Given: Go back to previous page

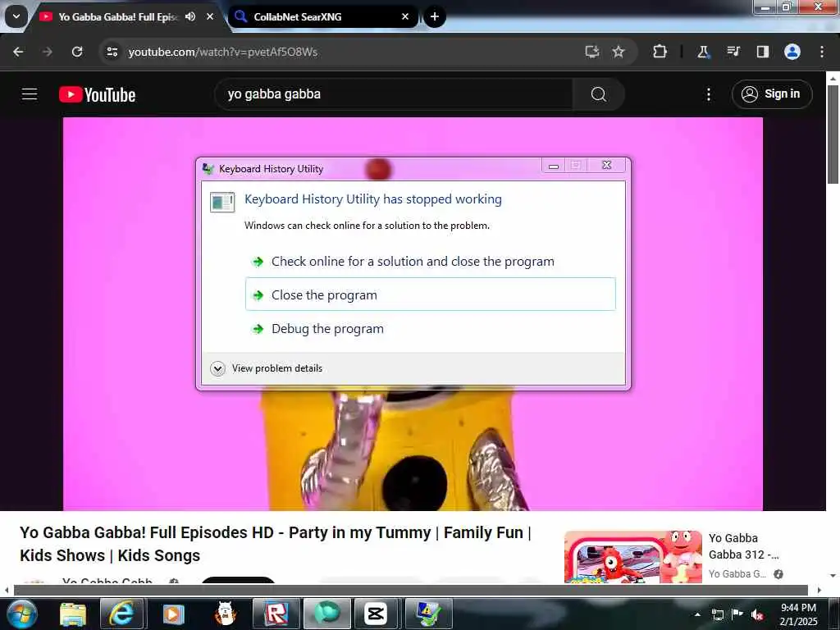Looking at the screenshot, I should coord(18,52).
